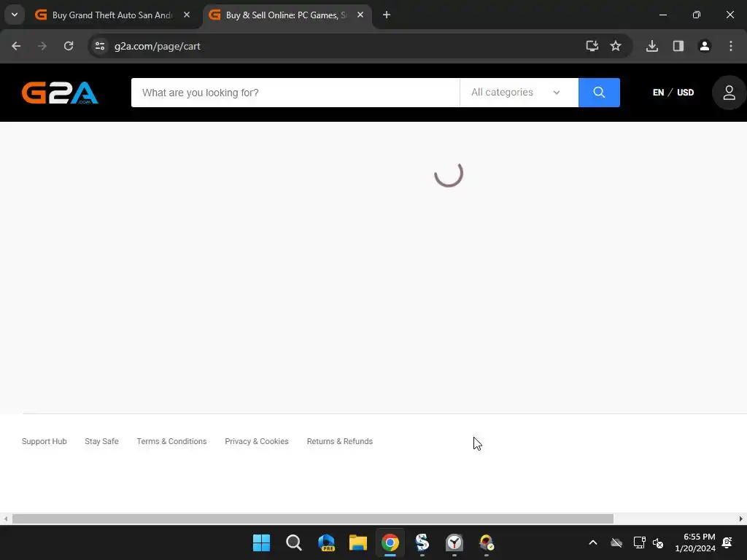Screen dimensions: 747x560
Task: Close the Grand Theft Auto San Andreas tab
Action: [x=187, y=15]
